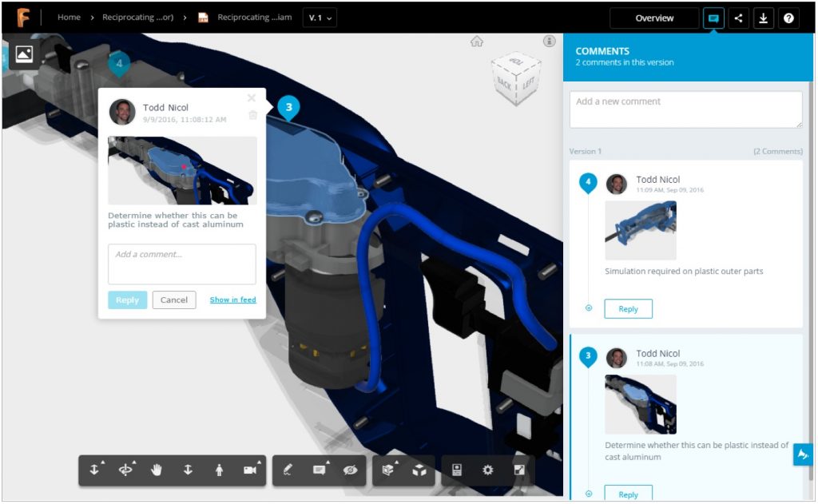
Task: Click badge 3 in comments feed
Action: pyautogui.click(x=588, y=357)
